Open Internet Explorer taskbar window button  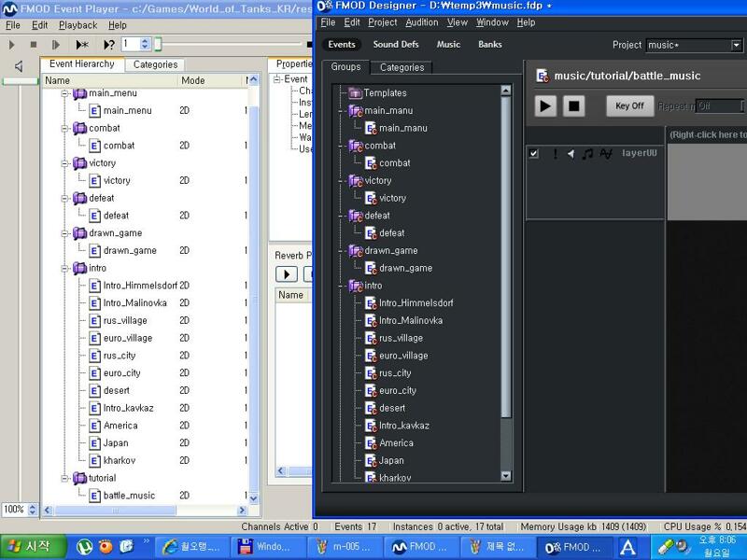click(192, 547)
